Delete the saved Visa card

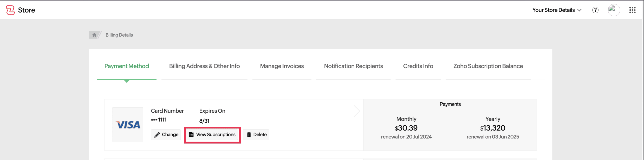256,135
